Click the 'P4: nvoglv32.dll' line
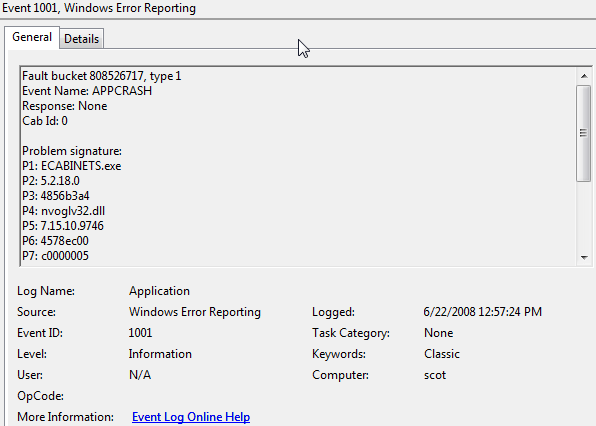 [x=63, y=211]
